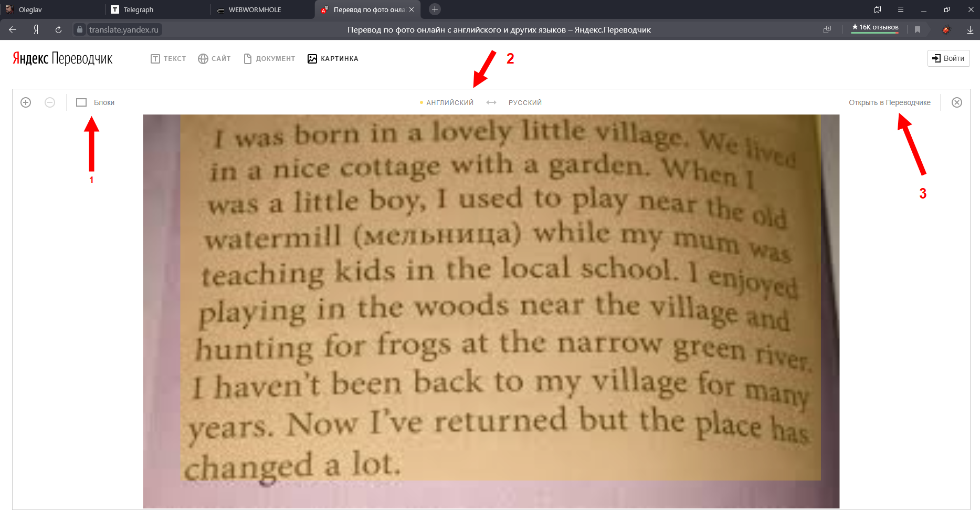The width and height of the screenshot is (980, 520).
Task: Zoom in on image with plus icon
Action: (26, 102)
